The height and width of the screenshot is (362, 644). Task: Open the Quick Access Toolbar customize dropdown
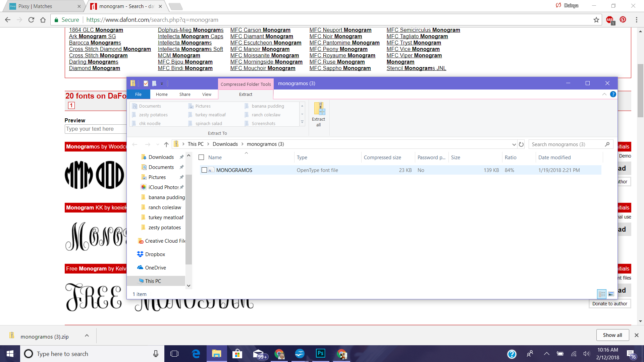click(162, 83)
